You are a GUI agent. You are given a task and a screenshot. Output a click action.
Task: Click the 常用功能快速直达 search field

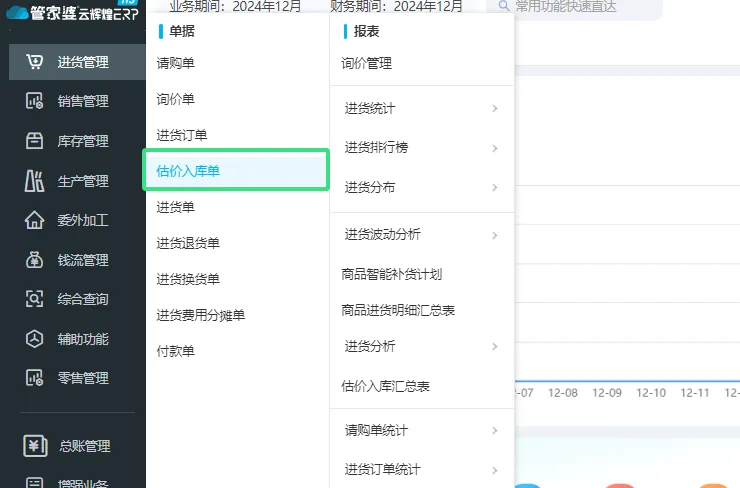(580, 7)
